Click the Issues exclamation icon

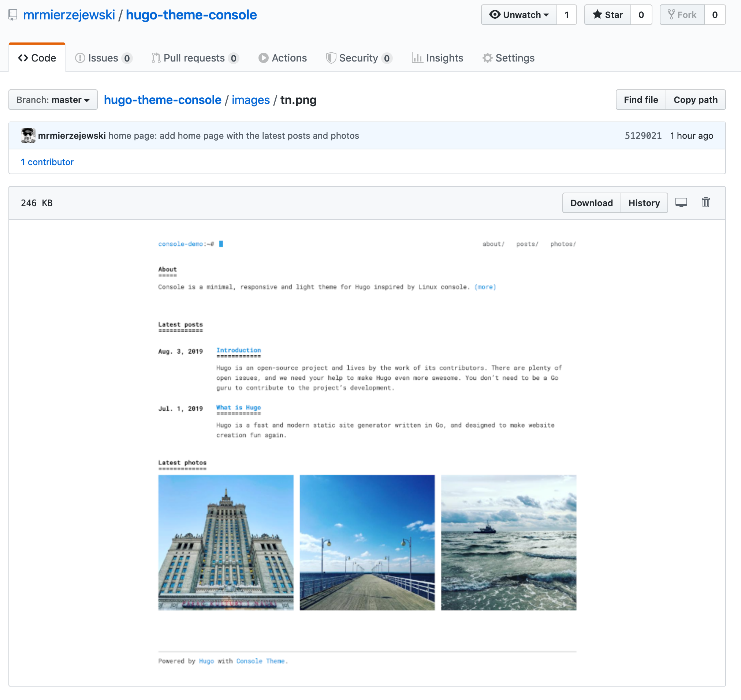point(80,58)
